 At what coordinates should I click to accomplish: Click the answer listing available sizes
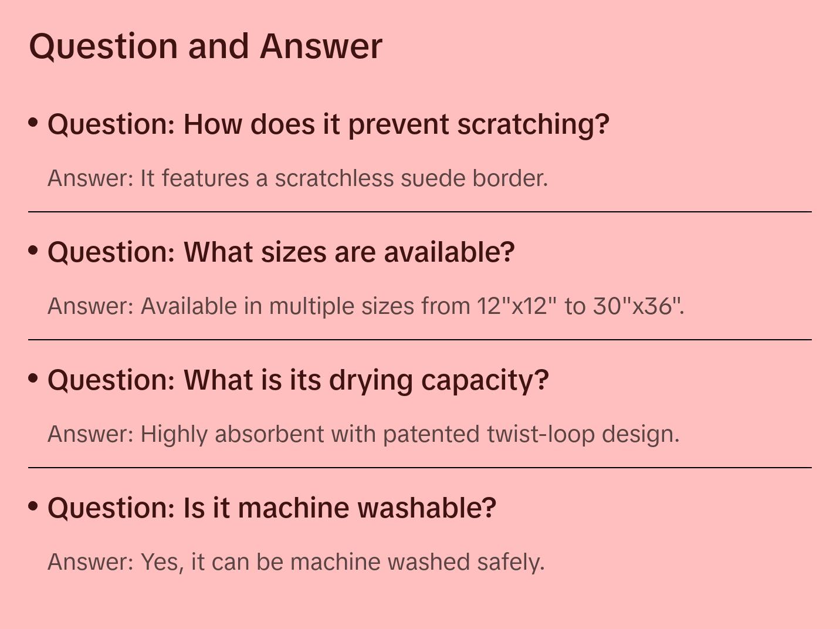click(x=365, y=306)
